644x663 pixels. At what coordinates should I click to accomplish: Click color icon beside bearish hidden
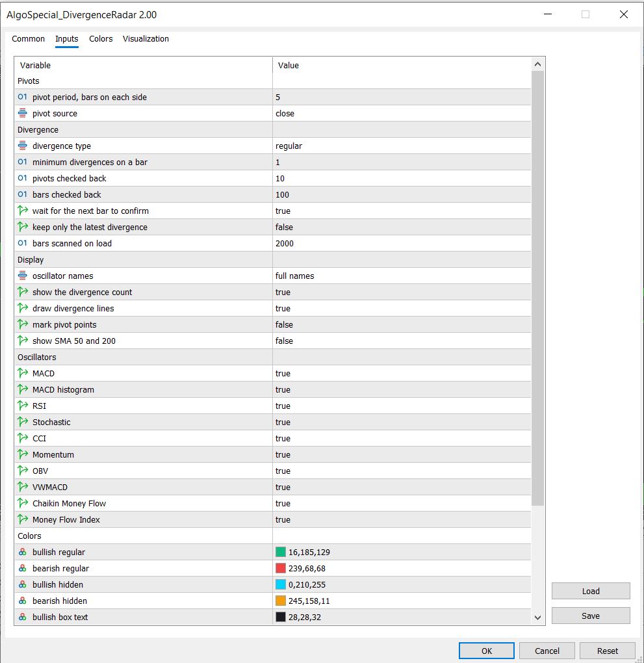click(x=22, y=601)
